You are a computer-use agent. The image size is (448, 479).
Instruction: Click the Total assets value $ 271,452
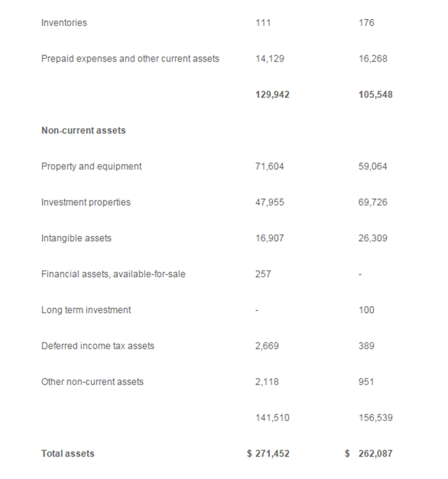269,454
